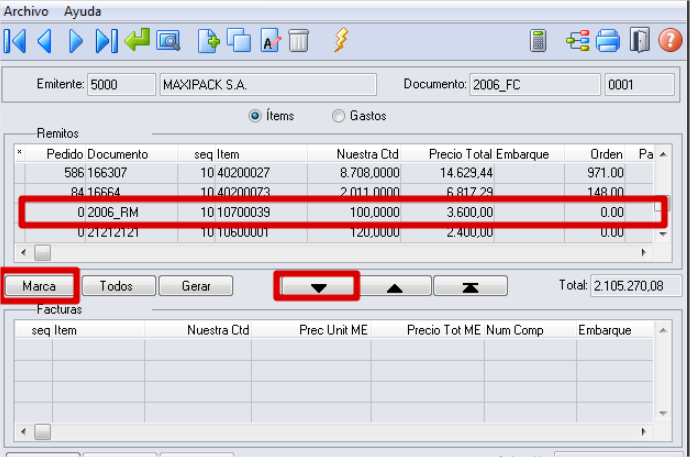Image resolution: width=690 pixels, height=457 pixels.
Task: Click the edit record icon
Action: point(270,41)
